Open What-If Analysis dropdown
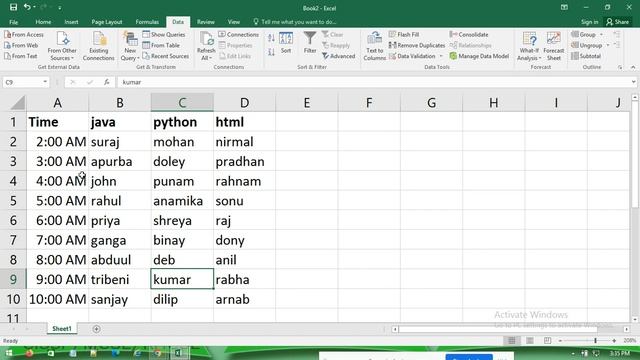640x360 pixels. [529, 46]
